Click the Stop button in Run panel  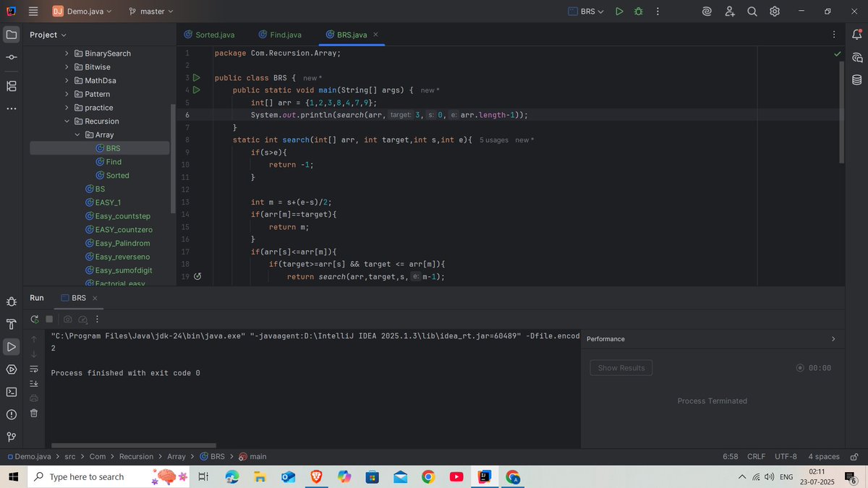coord(49,319)
